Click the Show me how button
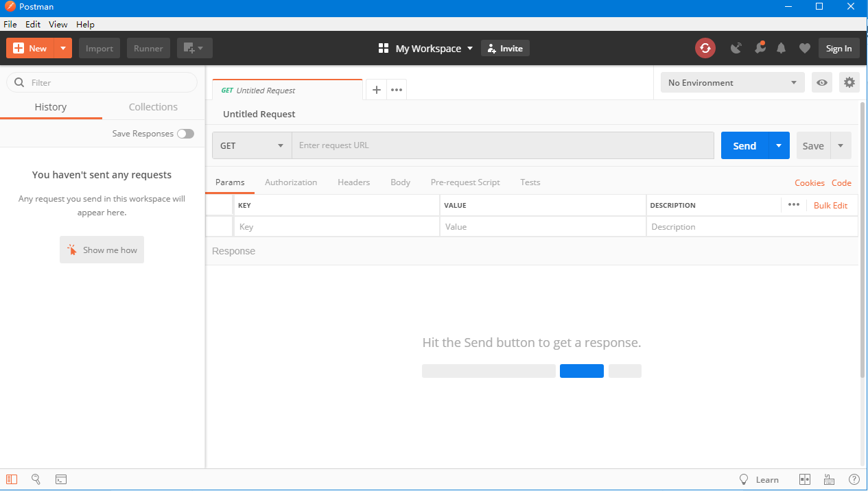 [x=102, y=250]
